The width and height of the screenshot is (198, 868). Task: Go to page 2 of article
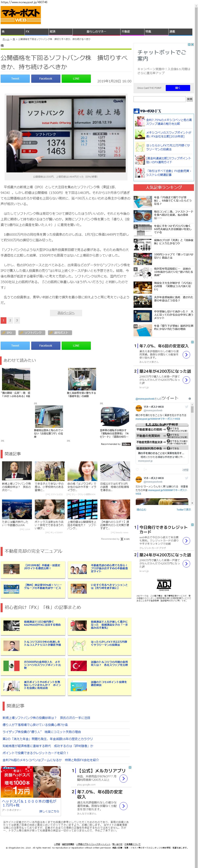coord(10,320)
